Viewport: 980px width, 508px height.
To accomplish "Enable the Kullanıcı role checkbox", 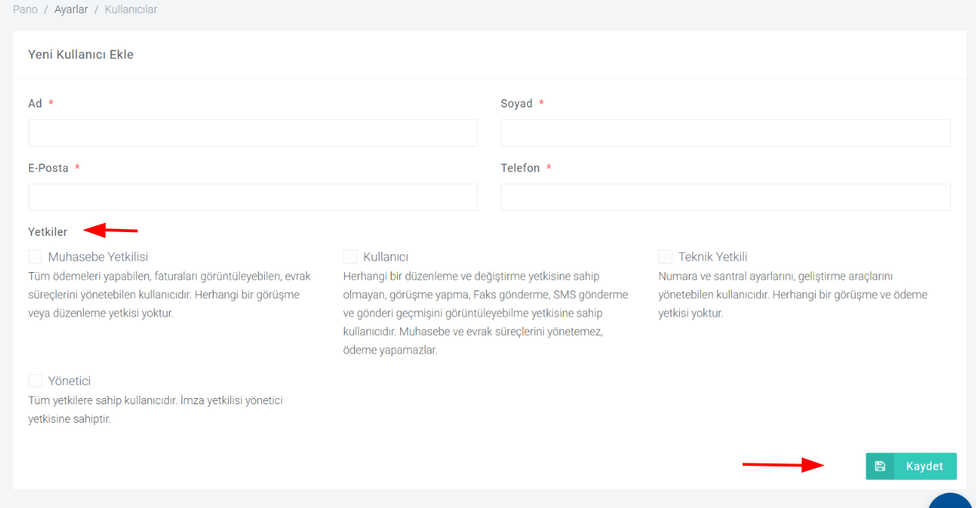I will pos(350,257).
